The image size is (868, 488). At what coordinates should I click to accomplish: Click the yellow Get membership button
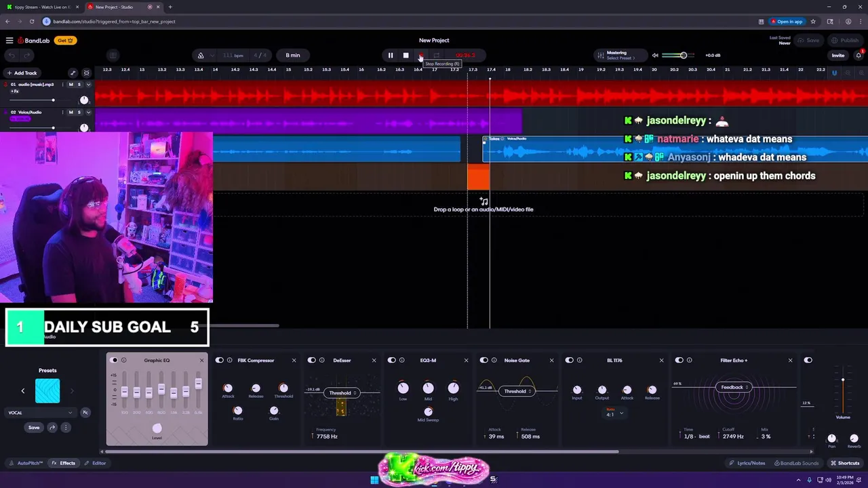pos(65,40)
